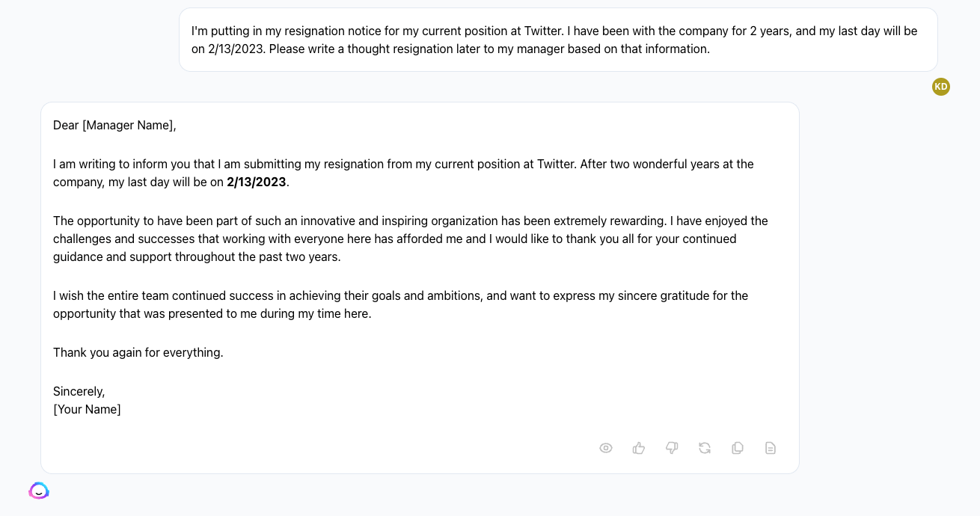
Task: Copy the resignation letter using the copy icon
Action: pos(738,447)
